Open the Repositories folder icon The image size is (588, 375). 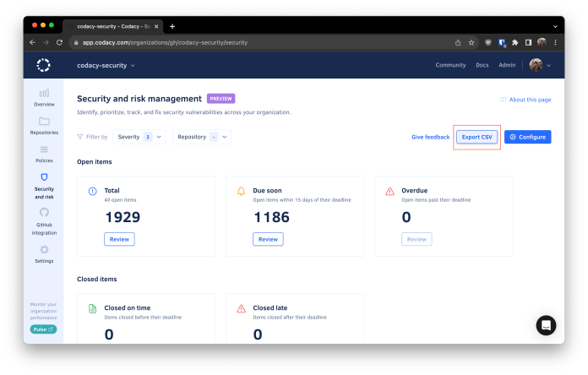click(44, 121)
